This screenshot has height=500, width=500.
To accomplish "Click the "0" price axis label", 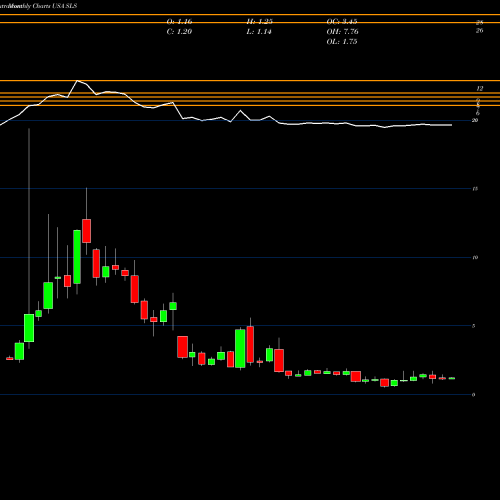I will pos(474,395).
